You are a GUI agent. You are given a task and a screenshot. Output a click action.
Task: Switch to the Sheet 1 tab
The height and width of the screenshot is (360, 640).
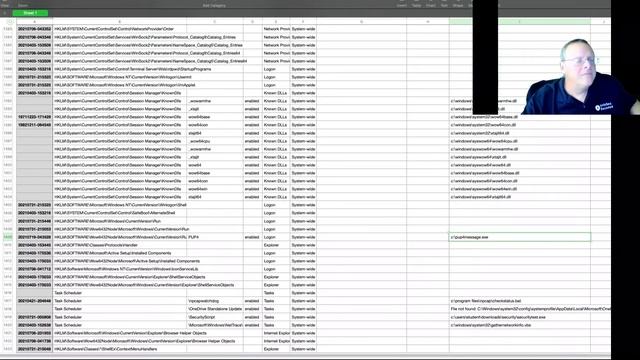(x=30, y=13)
